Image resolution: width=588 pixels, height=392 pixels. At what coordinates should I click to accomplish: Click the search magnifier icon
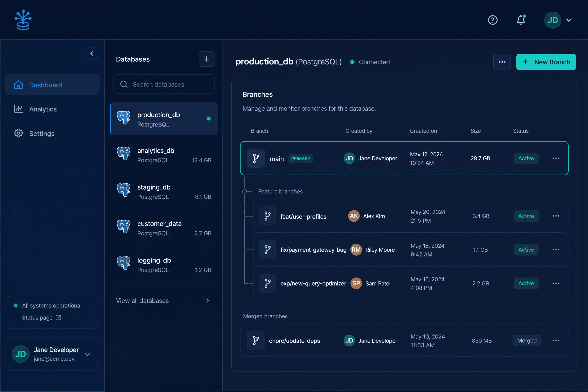point(124,84)
